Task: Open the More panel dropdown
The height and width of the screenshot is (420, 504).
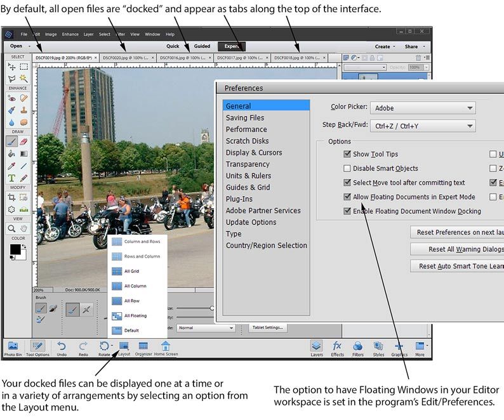Action: coord(427,345)
